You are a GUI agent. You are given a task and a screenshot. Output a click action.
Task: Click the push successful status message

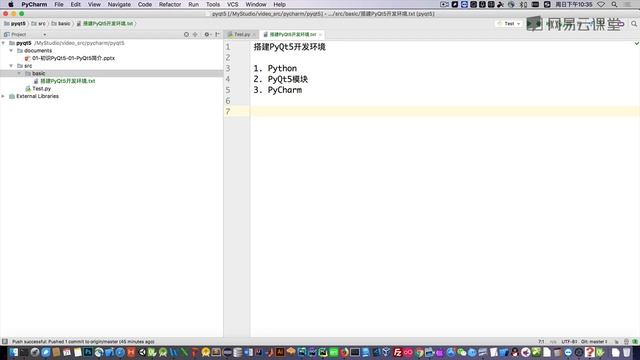(x=83, y=342)
